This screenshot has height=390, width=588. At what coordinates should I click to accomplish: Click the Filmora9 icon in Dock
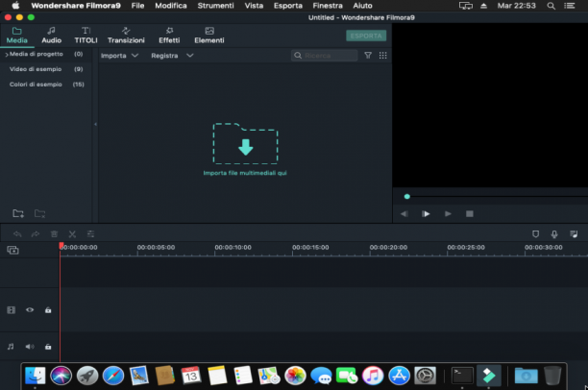tap(489, 376)
